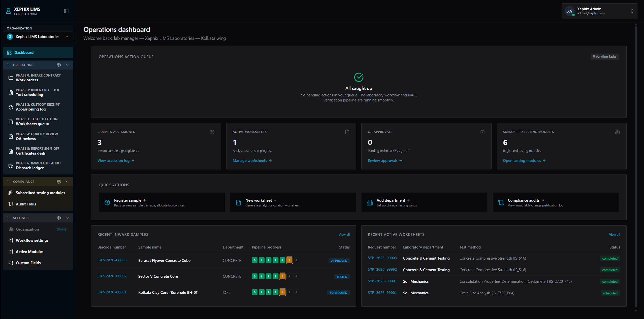
Task: Collapse the sidebar using the panel toggle icon
Action: 66,11
